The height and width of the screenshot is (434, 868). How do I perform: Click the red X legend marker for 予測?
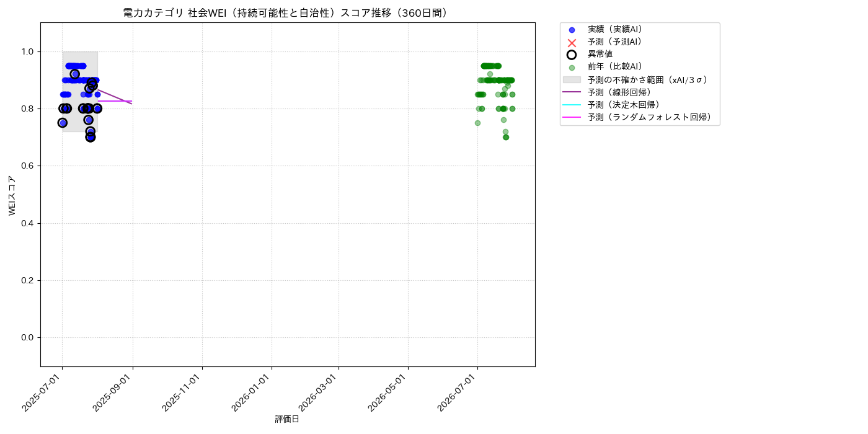click(x=572, y=42)
